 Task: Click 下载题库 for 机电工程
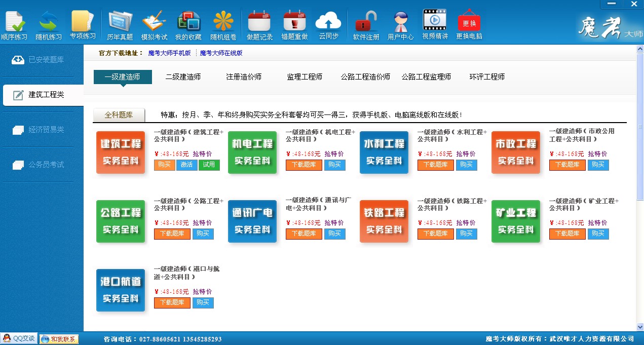pyautogui.click(x=304, y=165)
